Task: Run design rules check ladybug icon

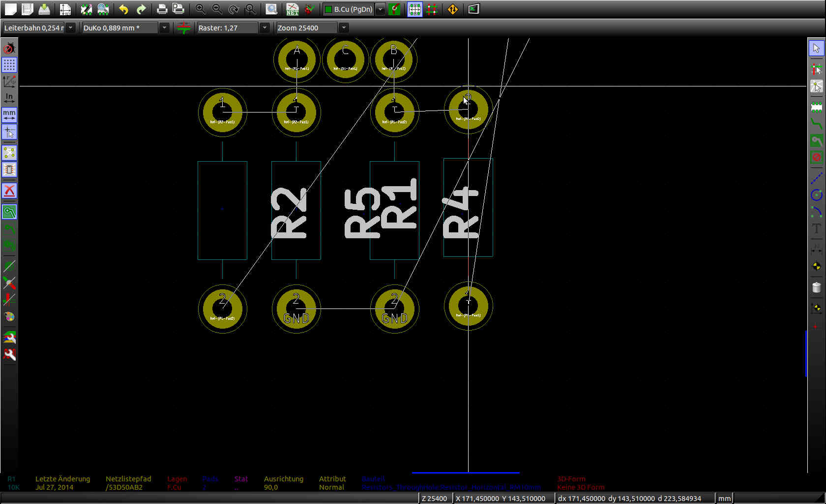Action: (x=309, y=9)
